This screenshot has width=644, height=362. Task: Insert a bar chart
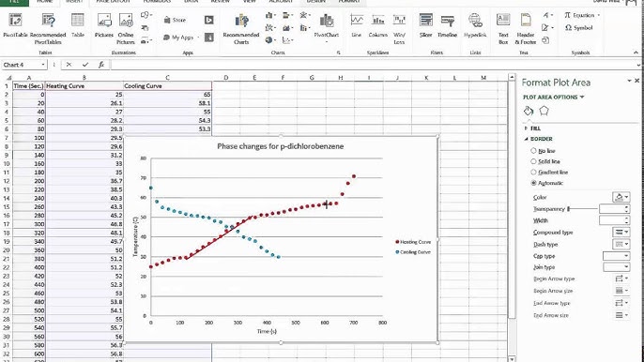tap(288, 16)
